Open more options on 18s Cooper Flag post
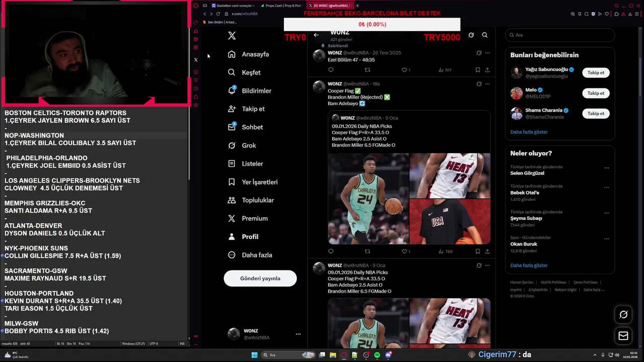 [x=487, y=84]
